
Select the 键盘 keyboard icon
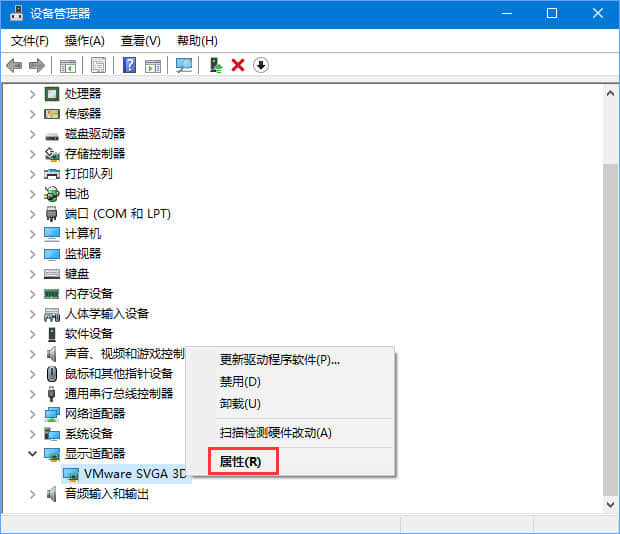pos(52,274)
